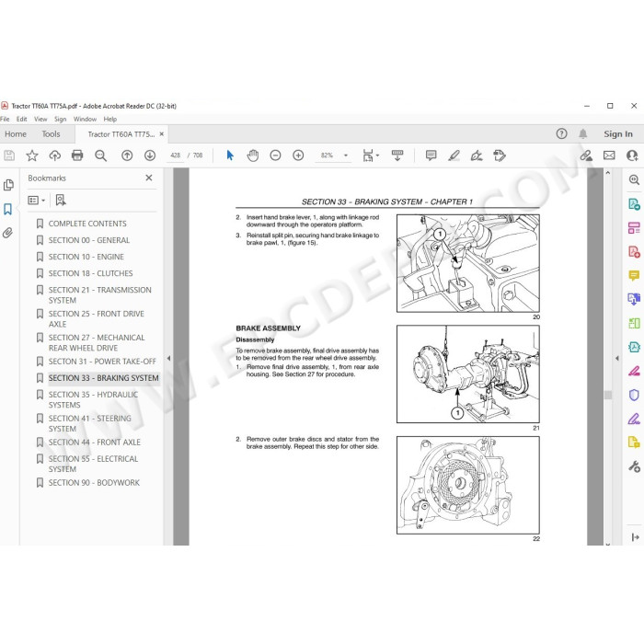644x644 pixels.
Task: Close the Tractor TT60A TT75 document tab
Action: click(161, 134)
